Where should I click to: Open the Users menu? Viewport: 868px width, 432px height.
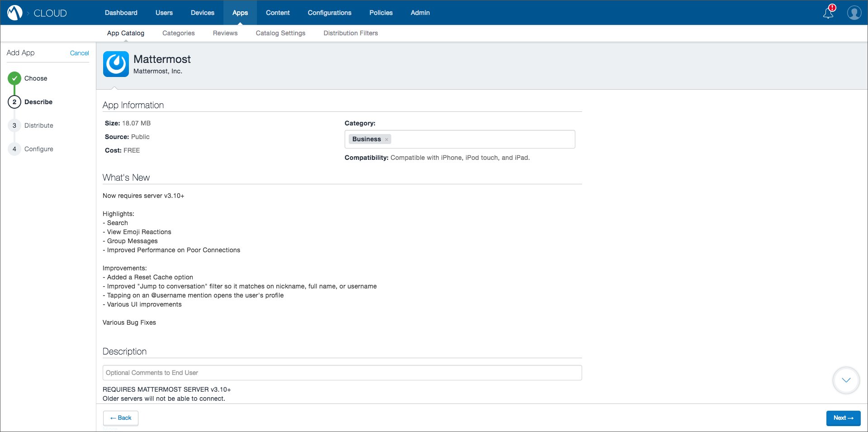pyautogui.click(x=164, y=13)
